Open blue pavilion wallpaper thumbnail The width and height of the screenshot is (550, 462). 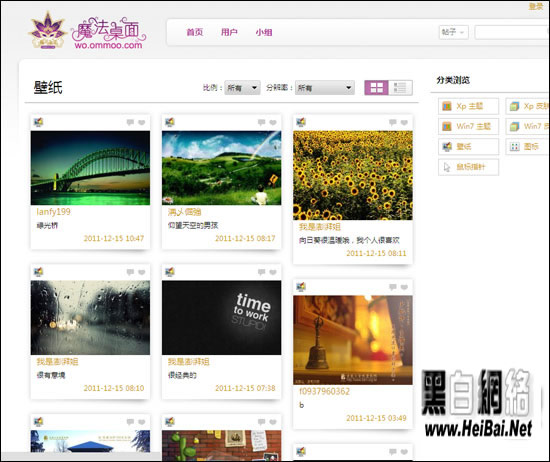[x=90, y=441]
